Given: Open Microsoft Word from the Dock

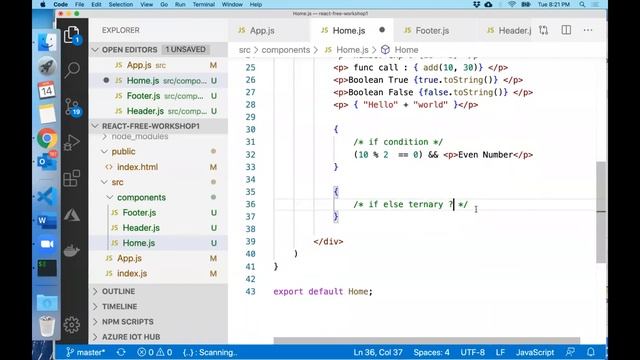Looking at the screenshot, I should [x=47, y=221].
